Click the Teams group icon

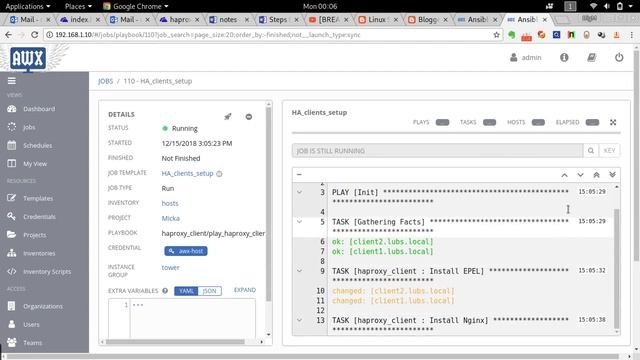11,342
